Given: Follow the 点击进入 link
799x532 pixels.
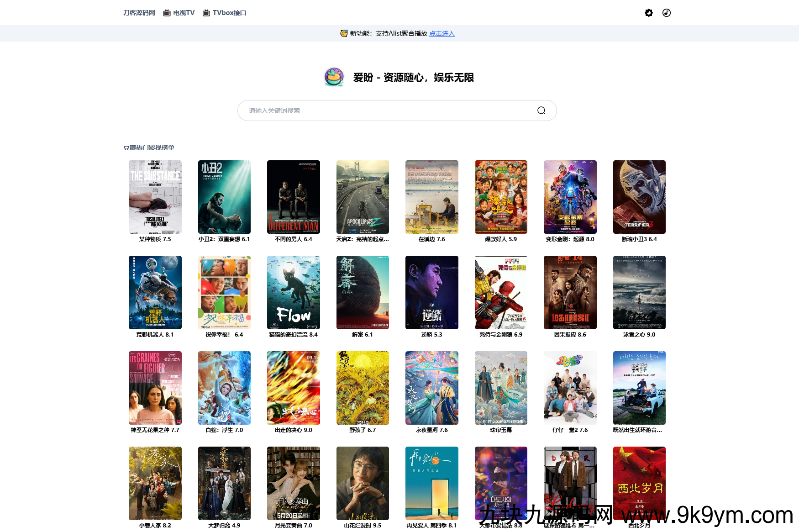Looking at the screenshot, I should coord(442,33).
